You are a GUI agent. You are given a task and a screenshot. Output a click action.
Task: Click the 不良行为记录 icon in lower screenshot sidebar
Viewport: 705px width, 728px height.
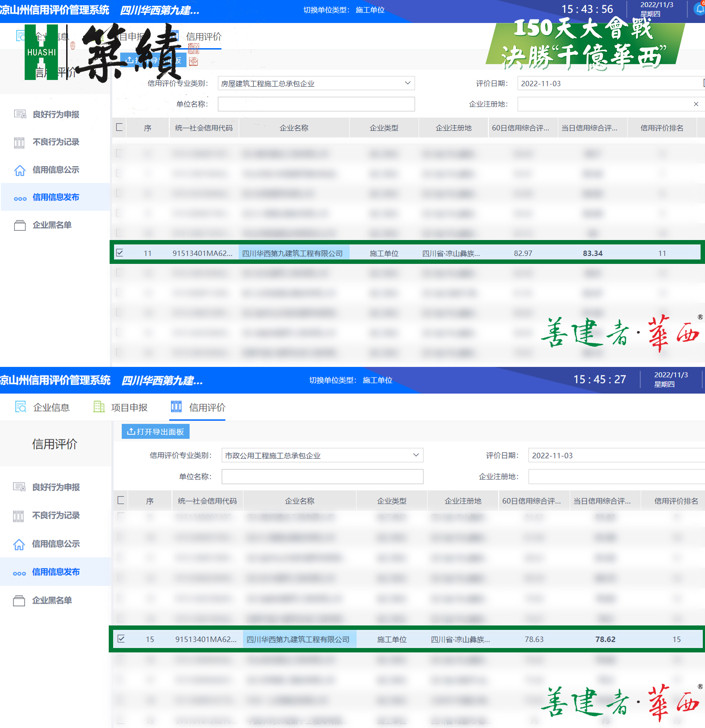point(18,516)
